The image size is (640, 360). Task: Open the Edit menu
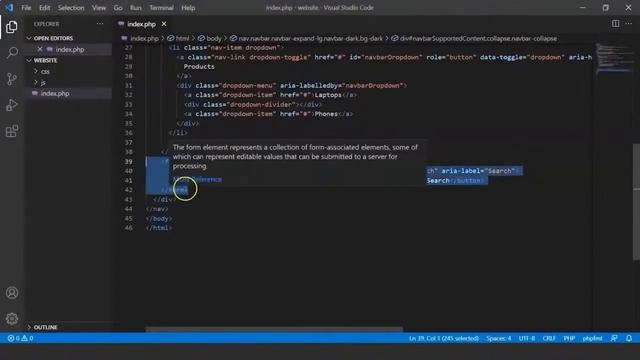[44, 7]
